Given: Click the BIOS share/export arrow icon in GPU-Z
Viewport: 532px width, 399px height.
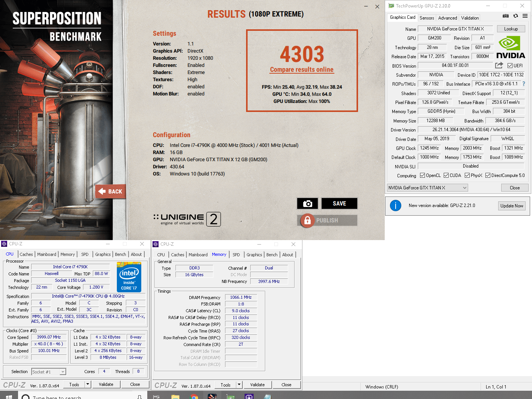Looking at the screenshot, I should [x=499, y=65].
